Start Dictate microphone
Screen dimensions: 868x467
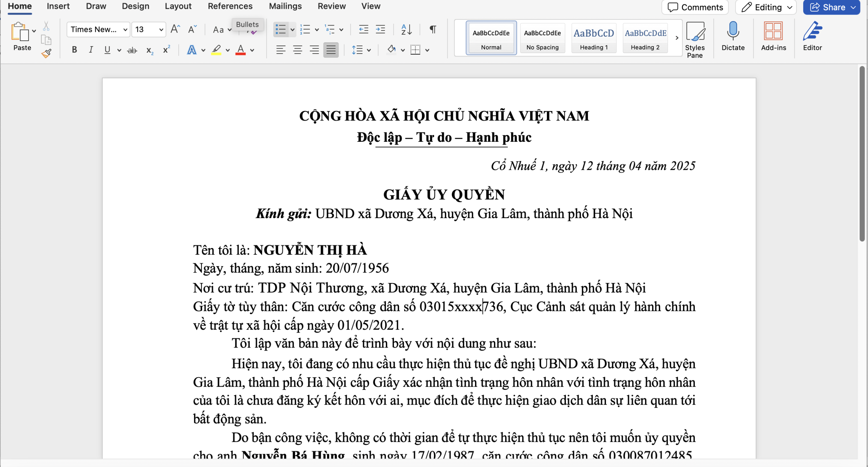tap(733, 36)
